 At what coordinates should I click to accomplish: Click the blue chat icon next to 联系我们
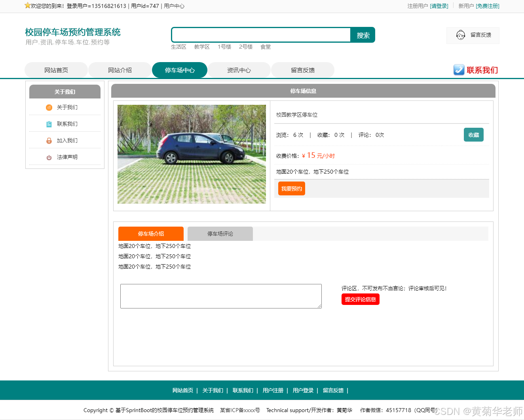(x=459, y=70)
